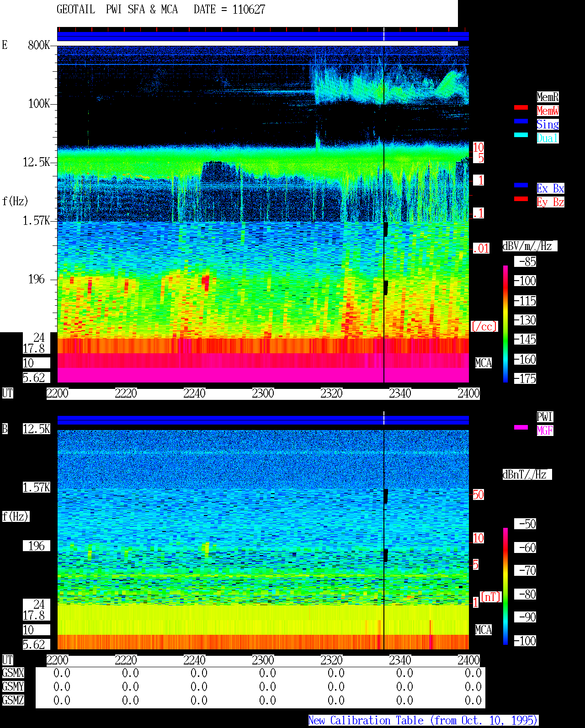Image resolution: width=585 pixels, height=728 pixels.
Task: Click the B panel '12.5K' frequency label
Action: 37,429
